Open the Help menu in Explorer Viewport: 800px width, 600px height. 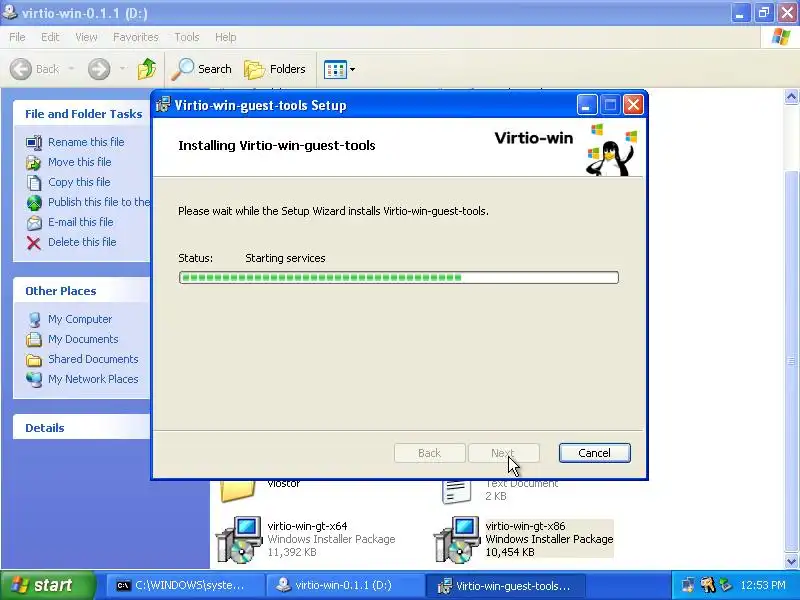point(226,37)
